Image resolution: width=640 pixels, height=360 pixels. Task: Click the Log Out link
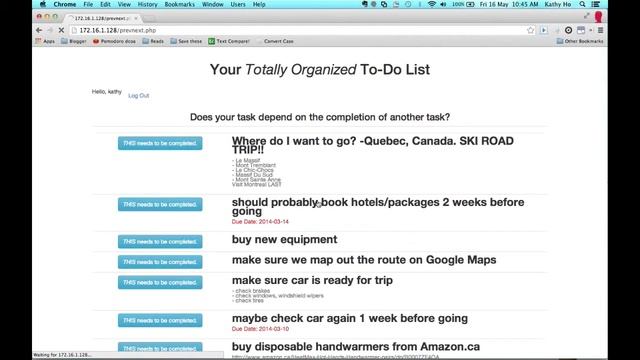tap(139, 96)
